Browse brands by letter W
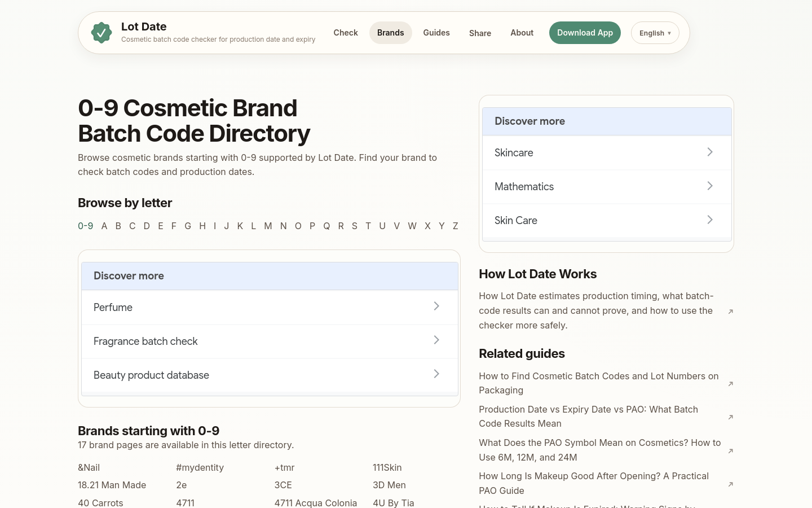 pyautogui.click(x=412, y=226)
